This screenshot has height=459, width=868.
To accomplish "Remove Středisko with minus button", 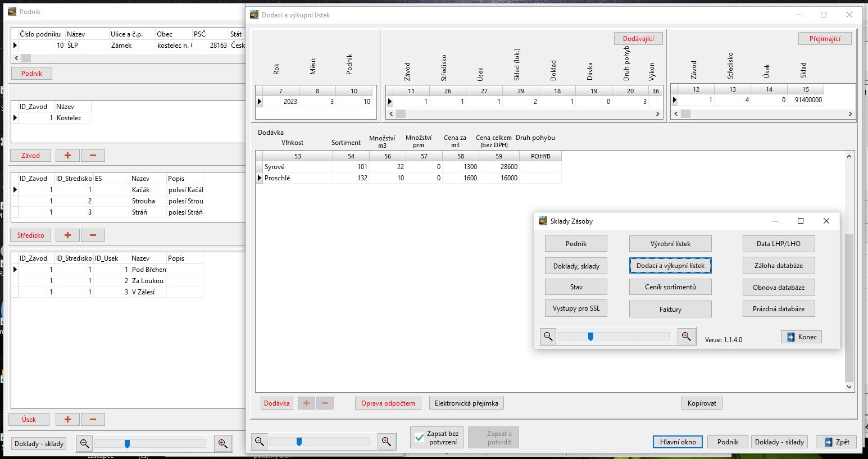I will point(93,235).
